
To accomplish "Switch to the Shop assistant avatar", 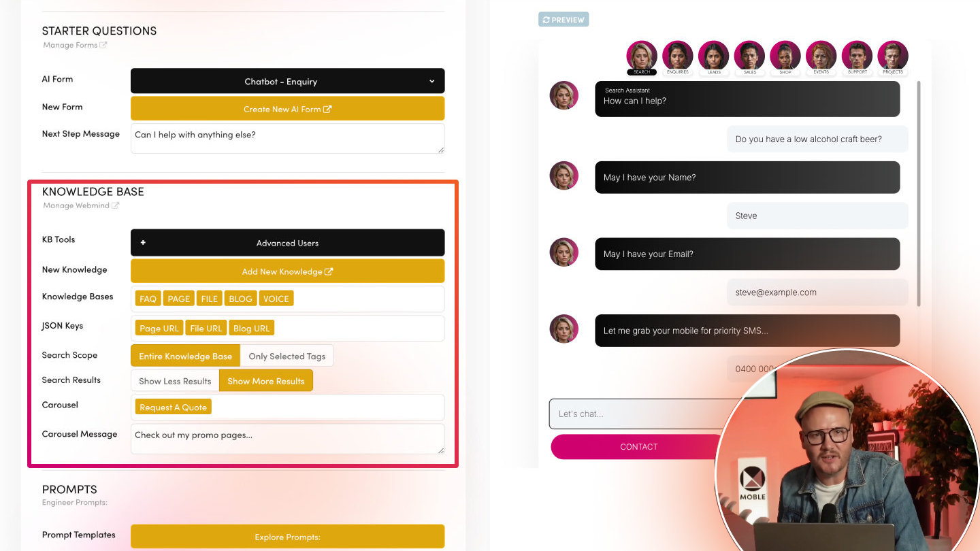I will click(x=785, y=56).
